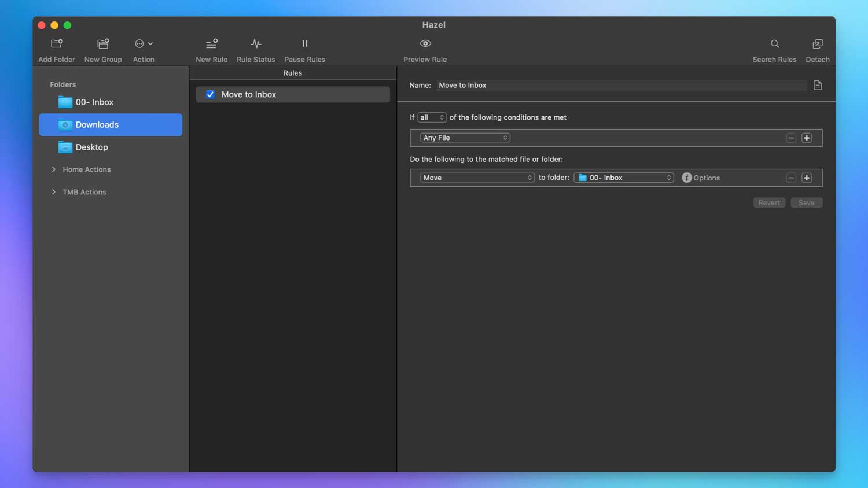Open the 00- Inbox destination folder dropdown

coord(624,178)
